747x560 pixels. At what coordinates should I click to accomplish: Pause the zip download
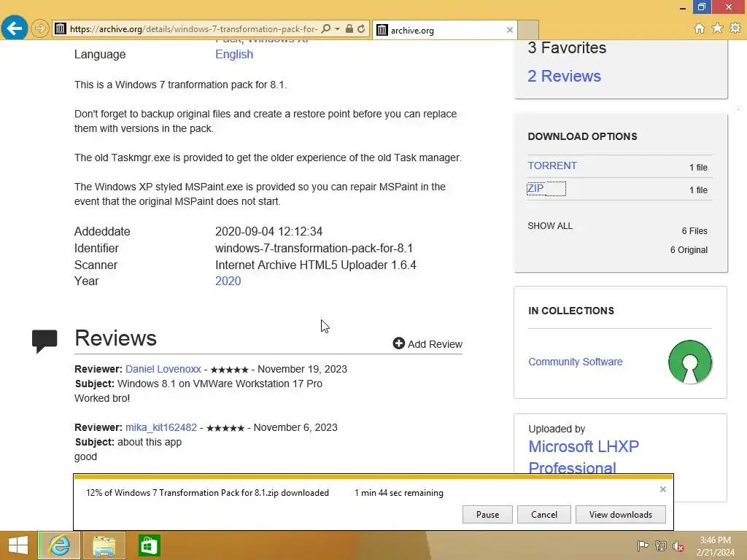coord(487,515)
